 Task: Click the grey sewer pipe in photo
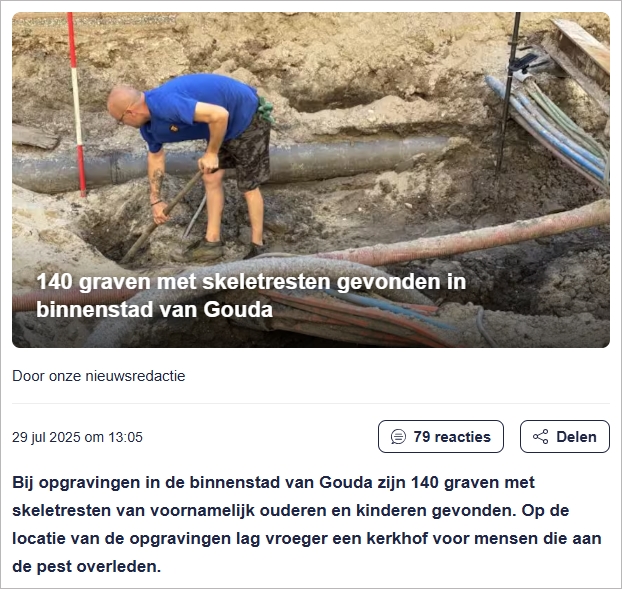pyautogui.click(x=230, y=162)
